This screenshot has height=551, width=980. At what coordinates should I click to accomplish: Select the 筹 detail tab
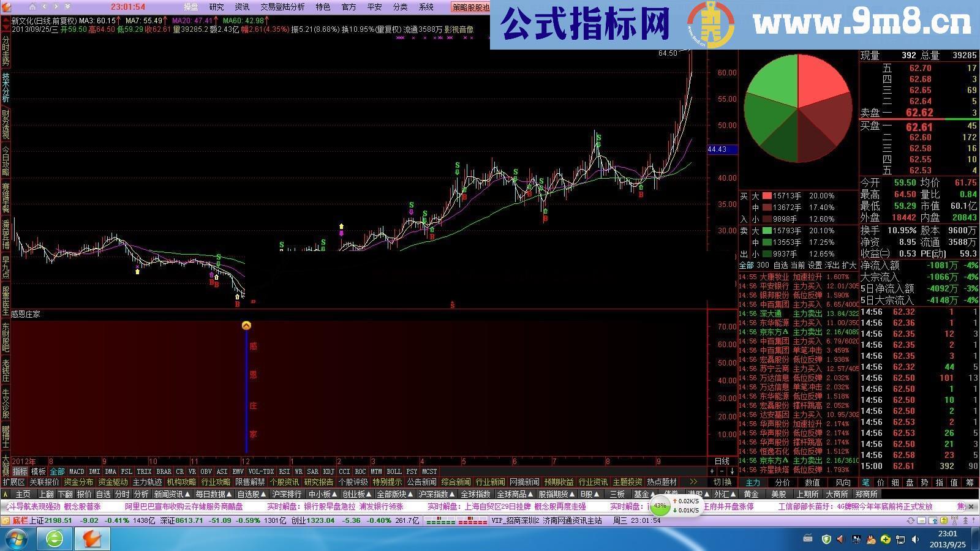970,482
